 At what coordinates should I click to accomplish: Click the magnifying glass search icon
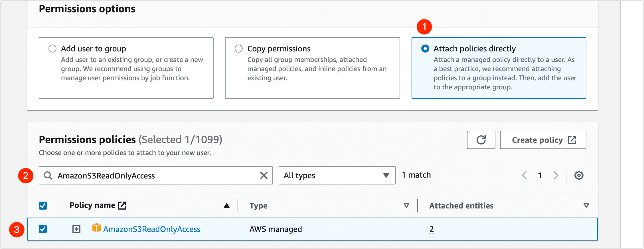tap(48, 175)
